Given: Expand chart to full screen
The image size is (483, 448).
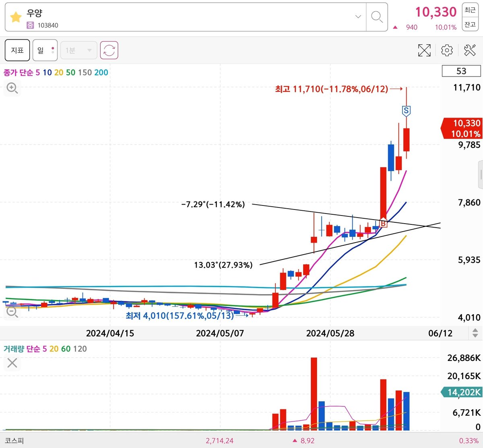Looking at the screenshot, I should click(424, 50).
